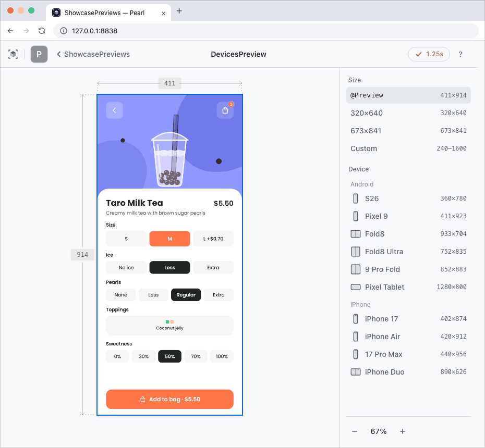The image size is (485, 448).
Task: Select the ShowcasePreviews — Pearl tab
Action: [x=108, y=13]
